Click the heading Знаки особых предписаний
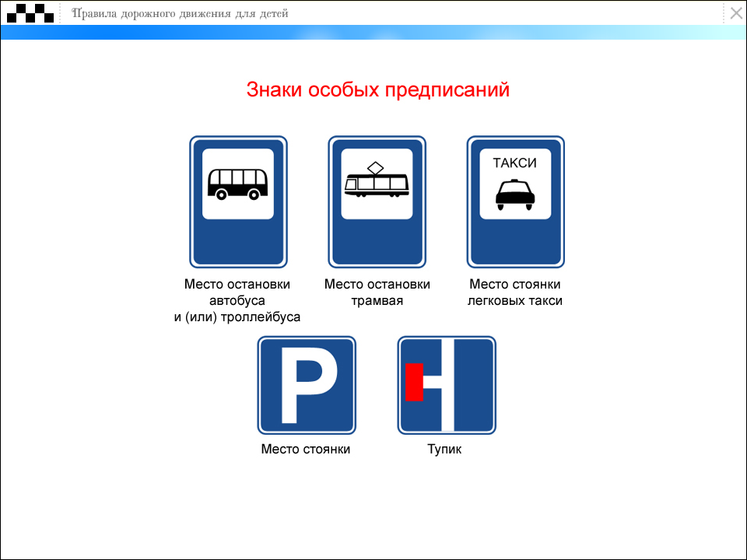This screenshot has height=560, width=747. click(x=377, y=89)
